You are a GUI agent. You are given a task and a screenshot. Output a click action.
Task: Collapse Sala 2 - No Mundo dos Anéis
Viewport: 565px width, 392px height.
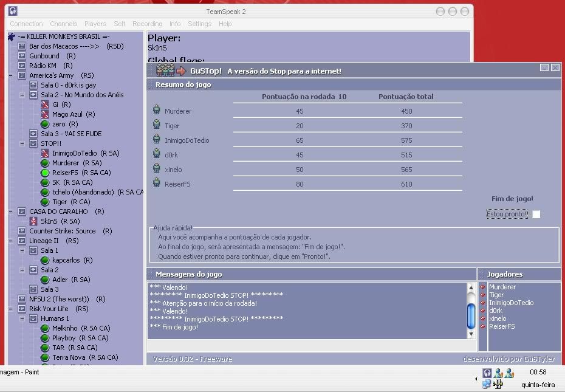22,95
